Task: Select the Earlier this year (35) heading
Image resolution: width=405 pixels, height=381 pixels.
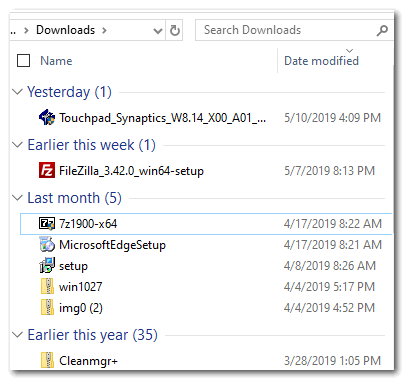Action: pos(92,335)
